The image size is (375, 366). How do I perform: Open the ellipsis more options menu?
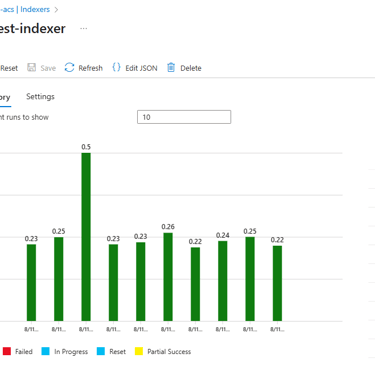[x=84, y=29]
